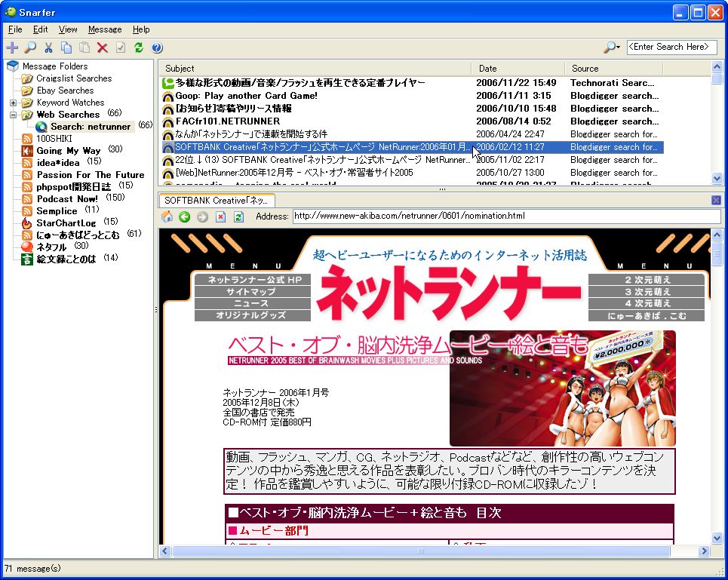Click the SOFTBANK Creative browser tab
This screenshot has width=728, height=580.
[x=217, y=201]
